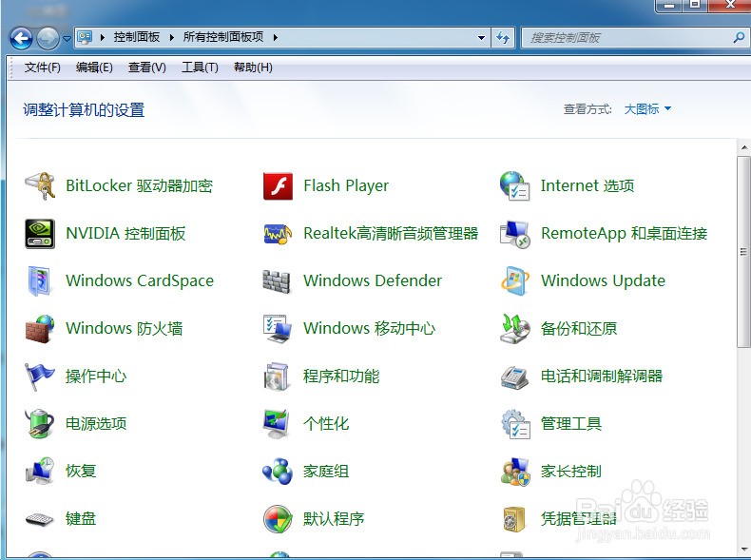Open the 家庭组 spheres icon

point(278,472)
